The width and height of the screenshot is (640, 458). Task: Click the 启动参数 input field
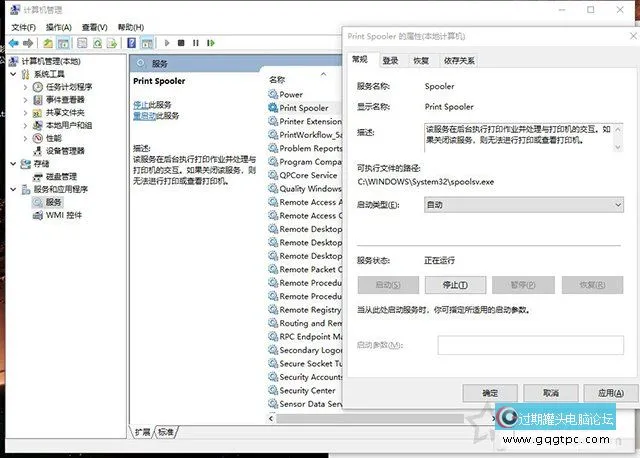pos(531,345)
